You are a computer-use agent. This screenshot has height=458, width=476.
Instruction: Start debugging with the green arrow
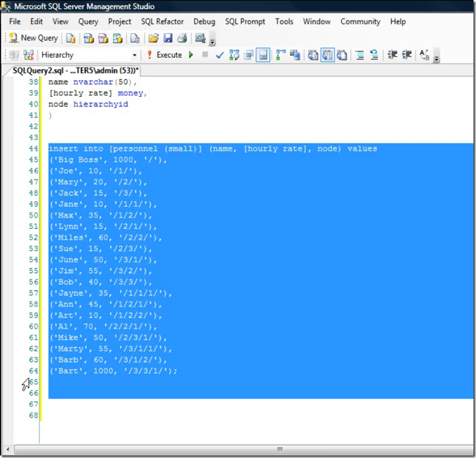click(191, 55)
